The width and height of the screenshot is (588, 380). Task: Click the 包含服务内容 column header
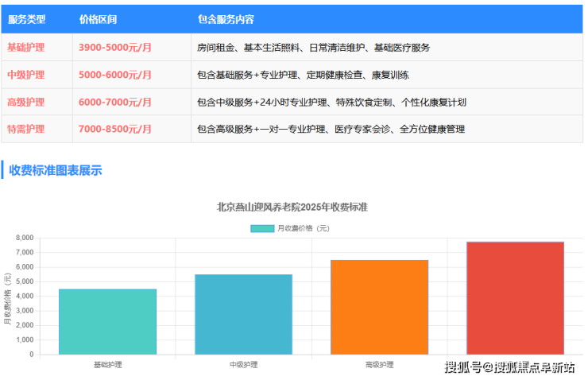click(x=226, y=19)
